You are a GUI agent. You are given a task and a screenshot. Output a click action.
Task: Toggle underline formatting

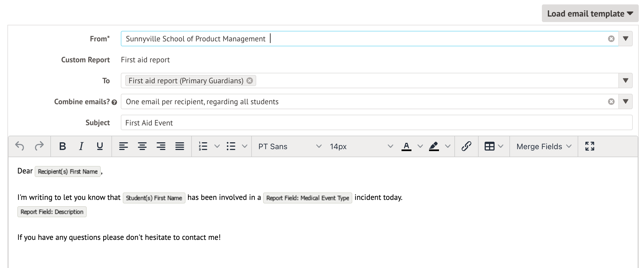[100, 146]
